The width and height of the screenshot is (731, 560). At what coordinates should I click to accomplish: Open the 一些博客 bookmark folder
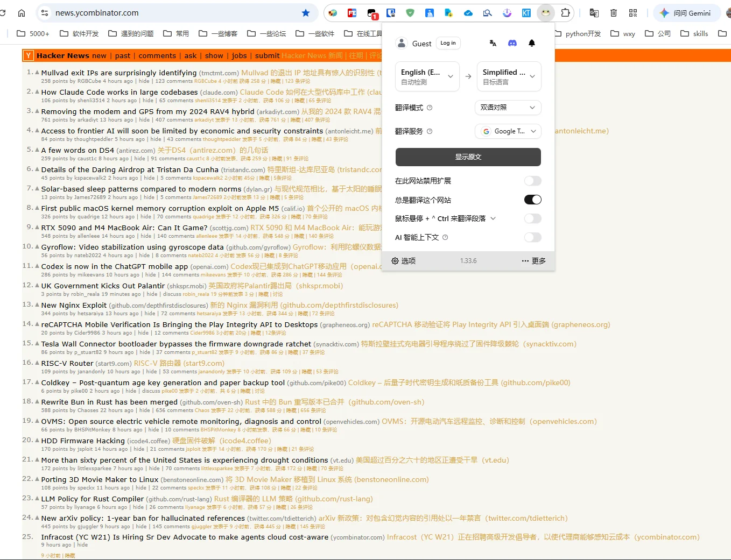point(218,33)
